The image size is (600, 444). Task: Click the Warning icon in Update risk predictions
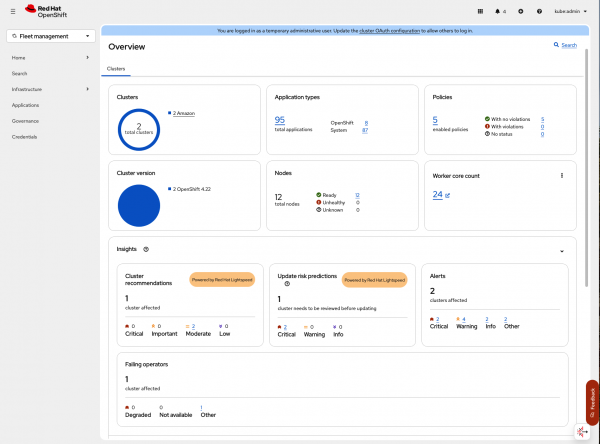306,327
